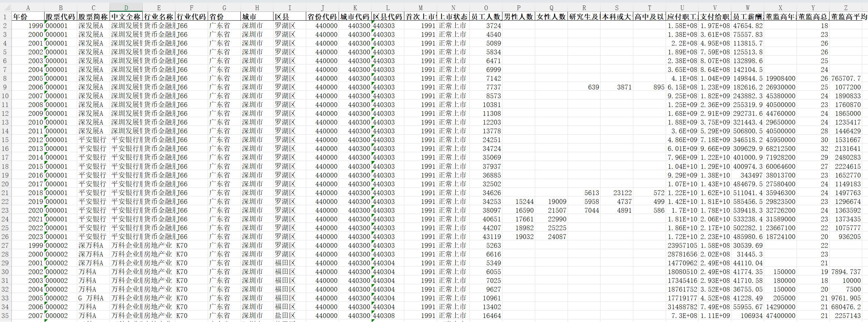Select the 省份 header cell in column G
This screenshot has width=868, height=322.
(224, 17)
